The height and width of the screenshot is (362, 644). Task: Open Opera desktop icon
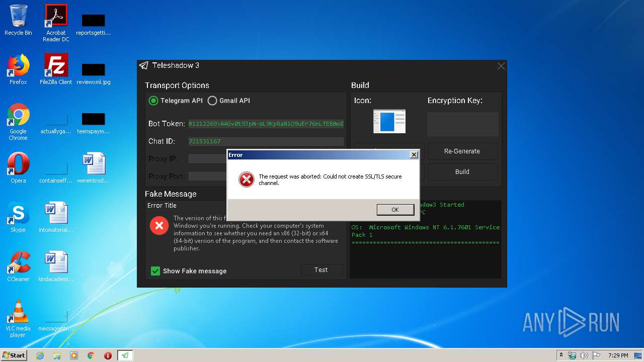pyautogui.click(x=18, y=168)
